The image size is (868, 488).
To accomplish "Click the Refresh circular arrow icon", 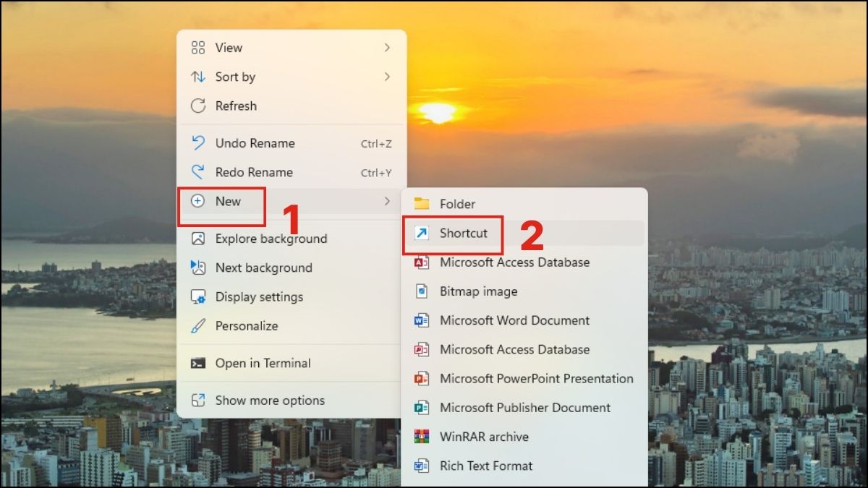I will click(x=197, y=106).
